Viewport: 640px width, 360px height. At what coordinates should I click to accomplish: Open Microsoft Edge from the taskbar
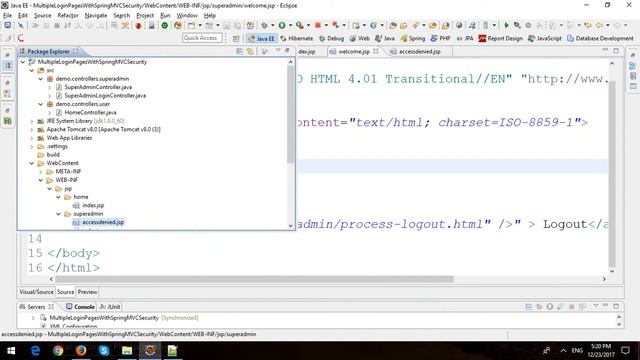pos(35,351)
